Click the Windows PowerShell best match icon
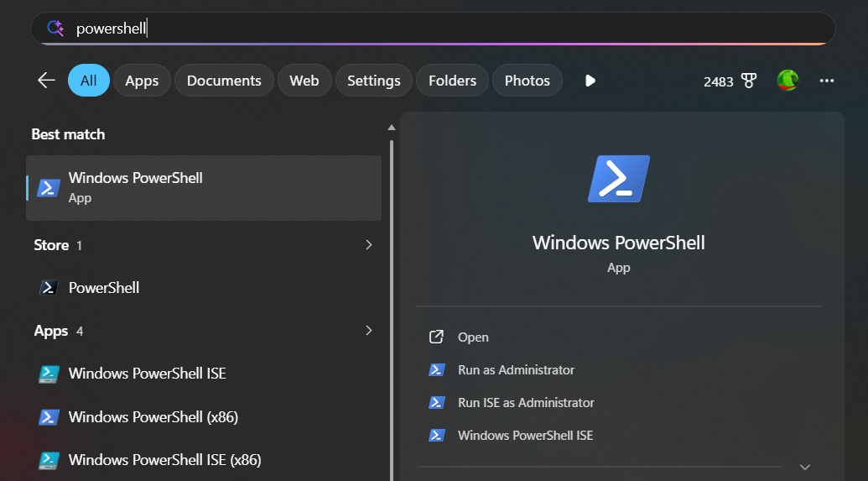868x481 pixels. click(49, 188)
